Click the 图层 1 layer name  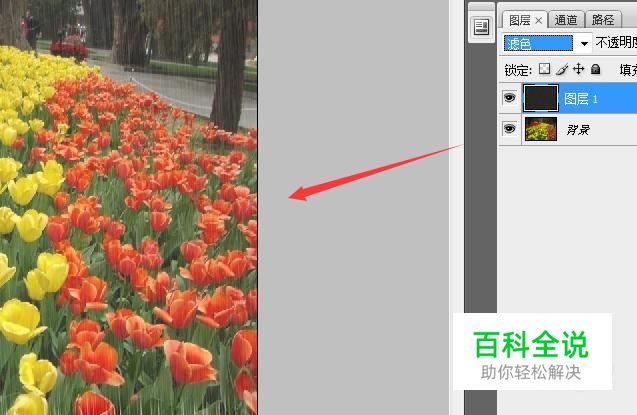coord(581,99)
